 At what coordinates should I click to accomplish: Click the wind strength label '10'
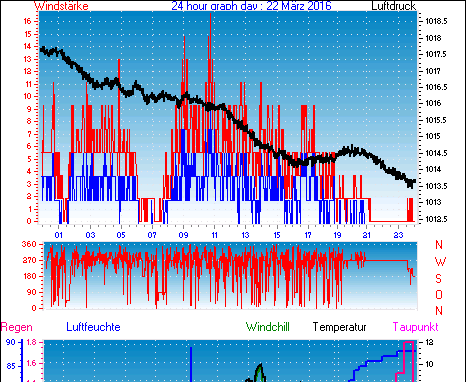[x=27, y=96]
